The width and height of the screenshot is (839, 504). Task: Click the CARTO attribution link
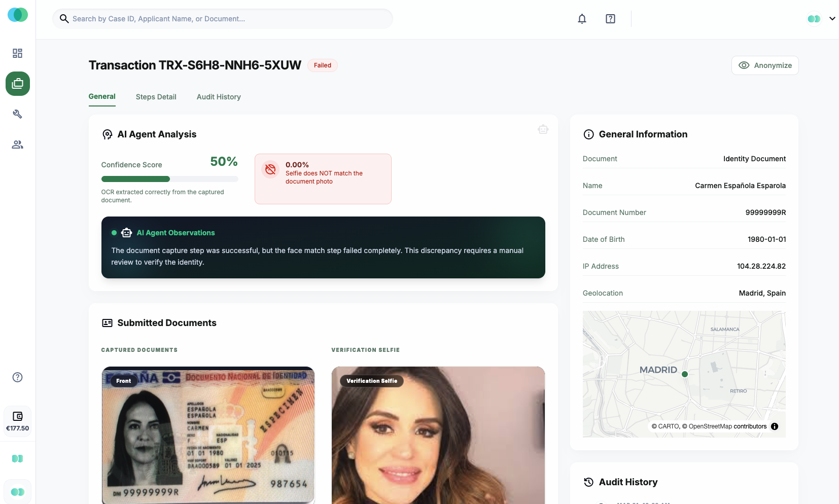tap(669, 426)
